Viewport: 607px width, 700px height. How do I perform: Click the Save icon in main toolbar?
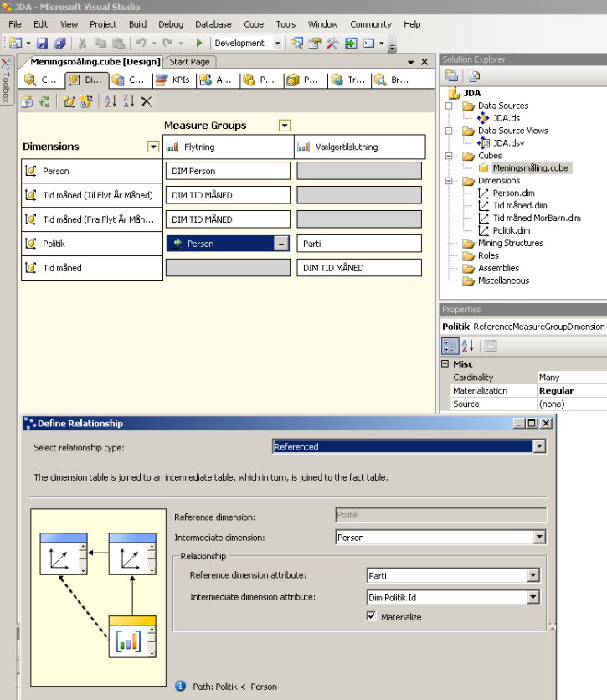(42, 43)
